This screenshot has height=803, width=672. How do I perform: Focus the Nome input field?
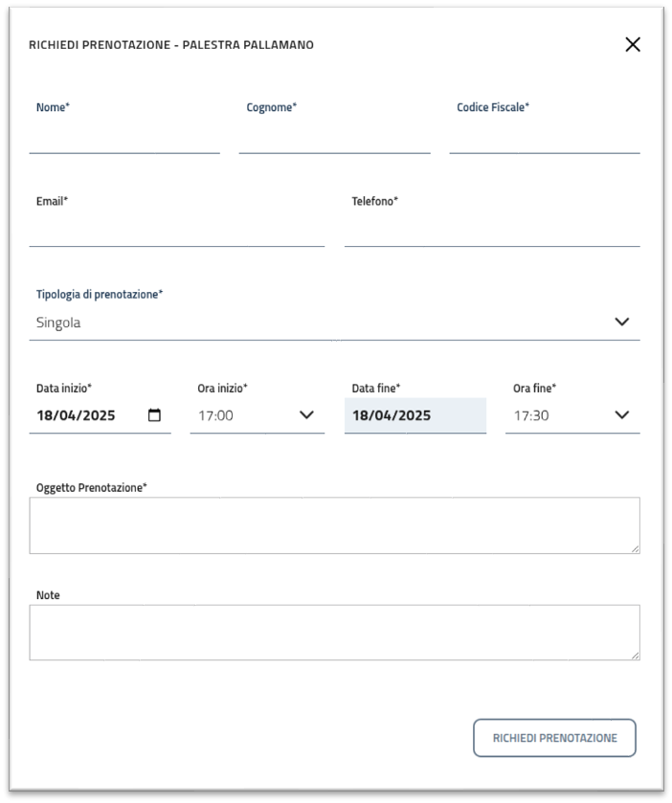click(x=124, y=139)
